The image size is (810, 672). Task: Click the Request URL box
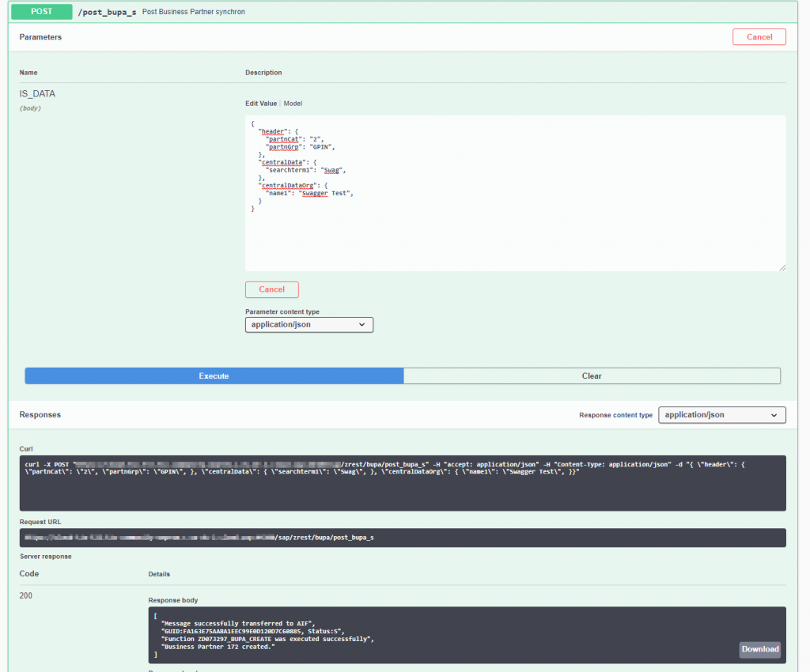(x=403, y=538)
